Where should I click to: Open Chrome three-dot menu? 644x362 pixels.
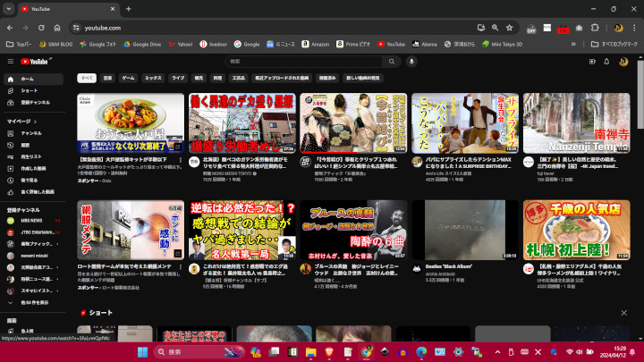point(634,28)
